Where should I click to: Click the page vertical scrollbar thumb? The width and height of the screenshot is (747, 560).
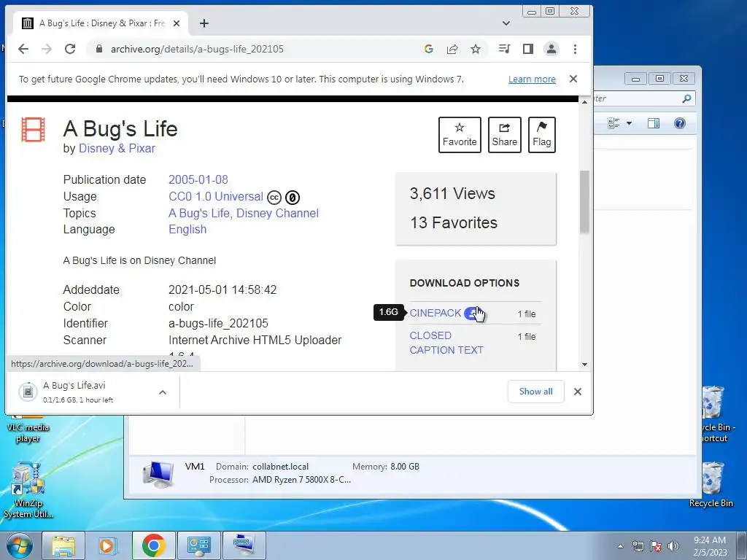point(584,202)
